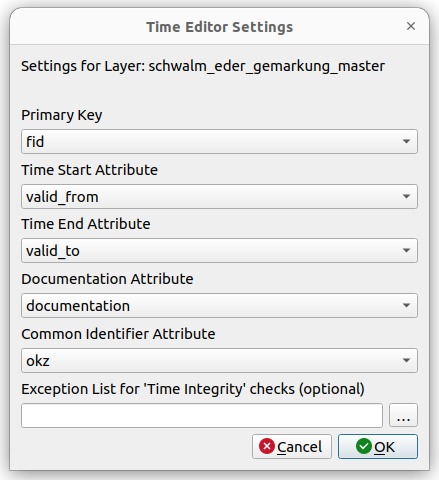439x480 pixels.
Task: Open the exception list browse button (...)
Action: tap(403, 415)
